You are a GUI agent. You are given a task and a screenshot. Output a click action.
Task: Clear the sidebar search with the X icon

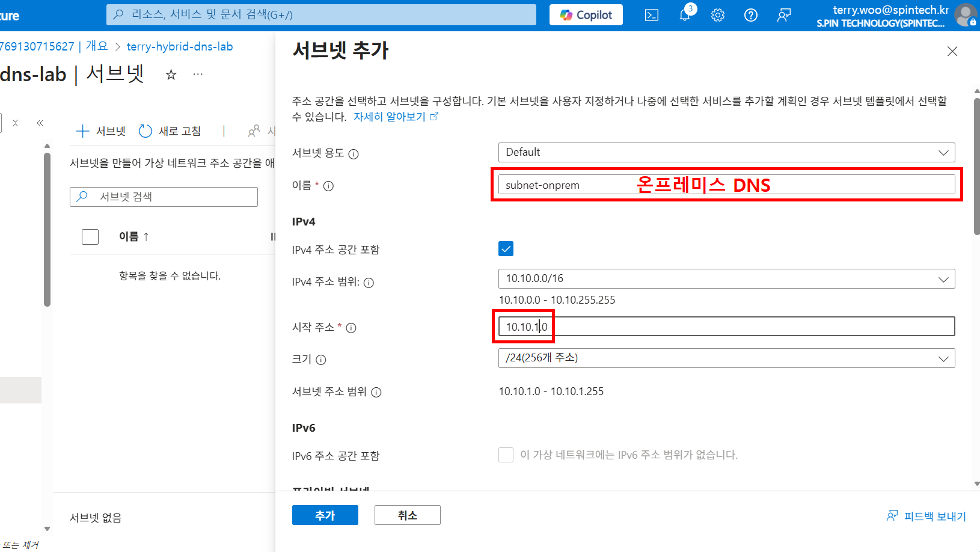16,123
